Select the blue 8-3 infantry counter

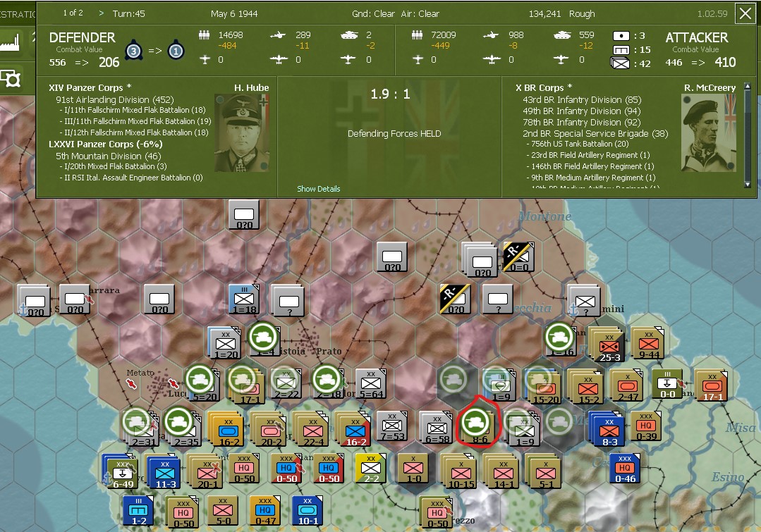[609, 430]
